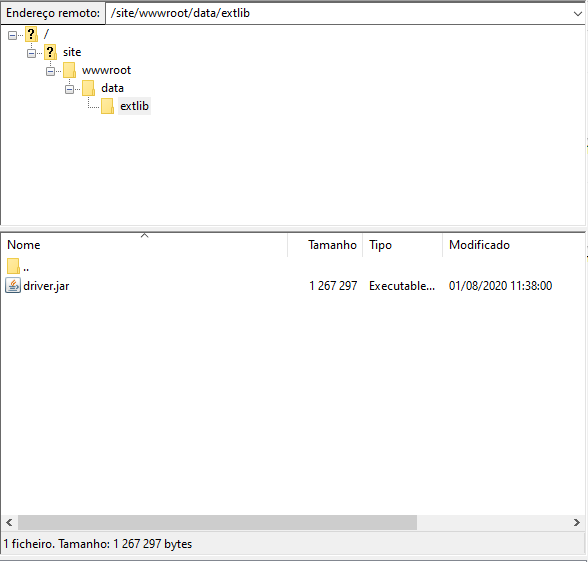The height and width of the screenshot is (562, 588).
Task: Click the 1 267 297 size cell
Action: 333,286
